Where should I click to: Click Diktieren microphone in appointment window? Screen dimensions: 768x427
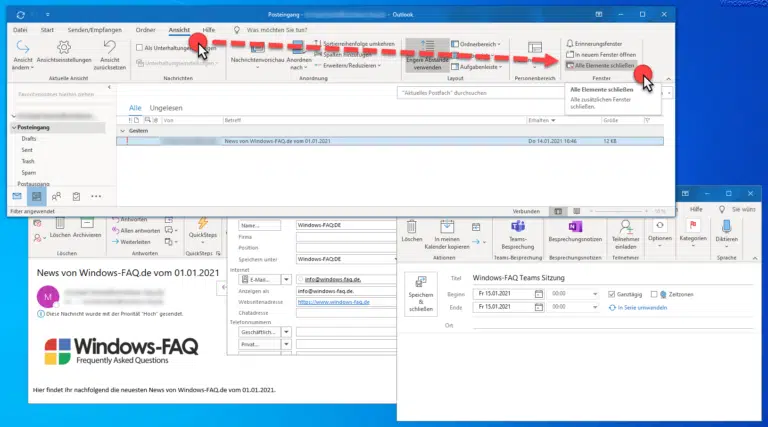coord(726,233)
